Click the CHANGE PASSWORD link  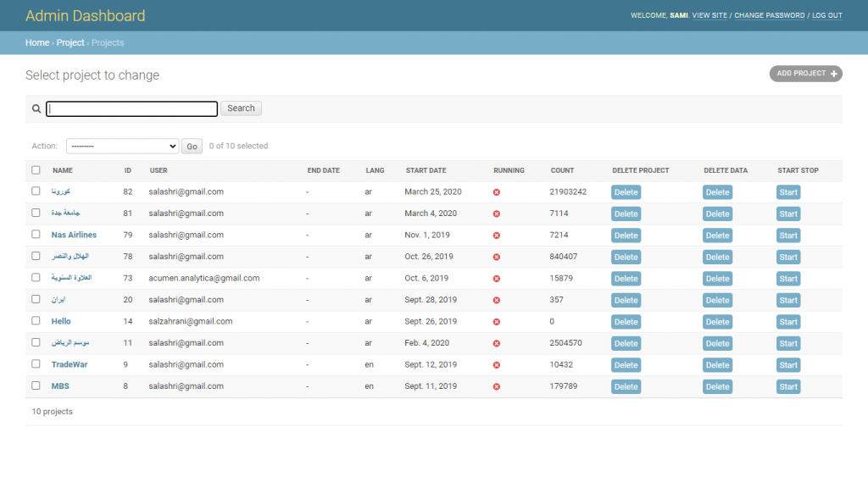click(x=770, y=15)
